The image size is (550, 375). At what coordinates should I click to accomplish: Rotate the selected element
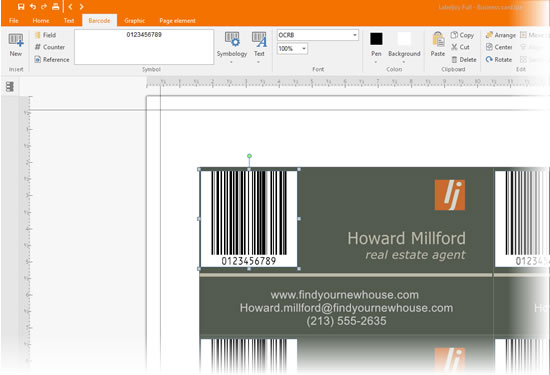(x=499, y=60)
